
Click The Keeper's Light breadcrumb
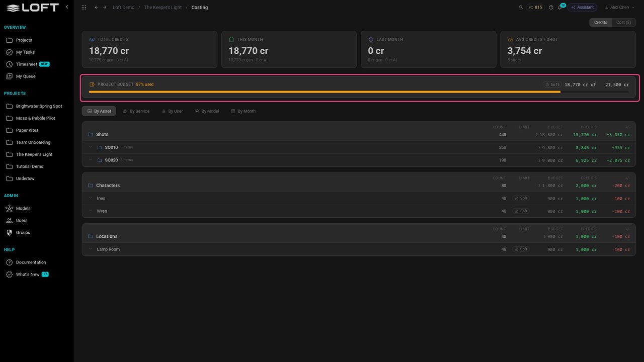pyautogui.click(x=163, y=8)
